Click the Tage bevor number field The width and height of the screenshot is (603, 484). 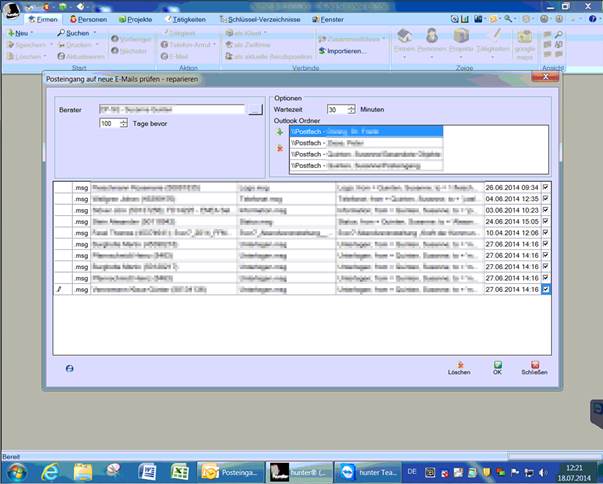108,123
